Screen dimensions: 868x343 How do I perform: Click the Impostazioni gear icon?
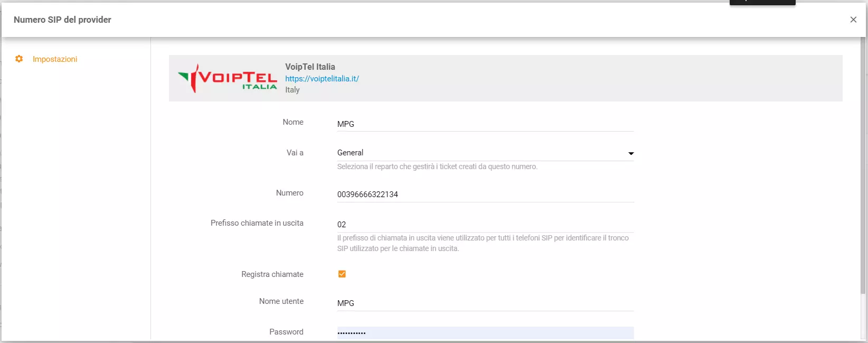pyautogui.click(x=19, y=59)
